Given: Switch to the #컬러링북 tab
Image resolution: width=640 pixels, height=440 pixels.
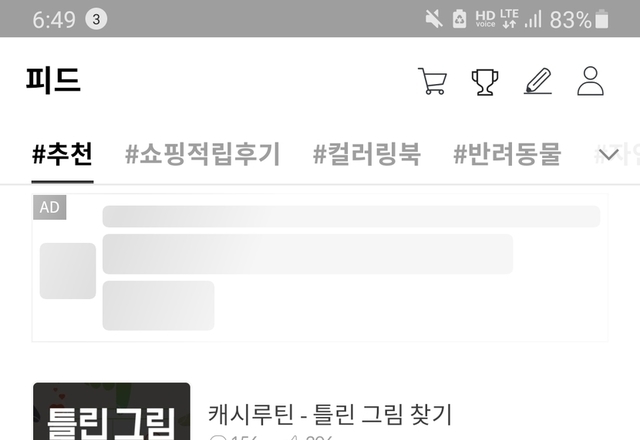Looking at the screenshot, I should coord(367,154).
